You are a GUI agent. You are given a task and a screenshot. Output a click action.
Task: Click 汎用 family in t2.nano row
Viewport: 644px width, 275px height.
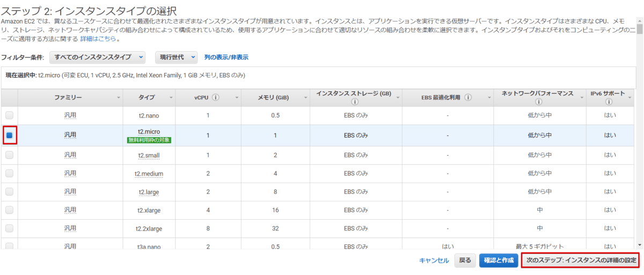click(x=70, y=115)
